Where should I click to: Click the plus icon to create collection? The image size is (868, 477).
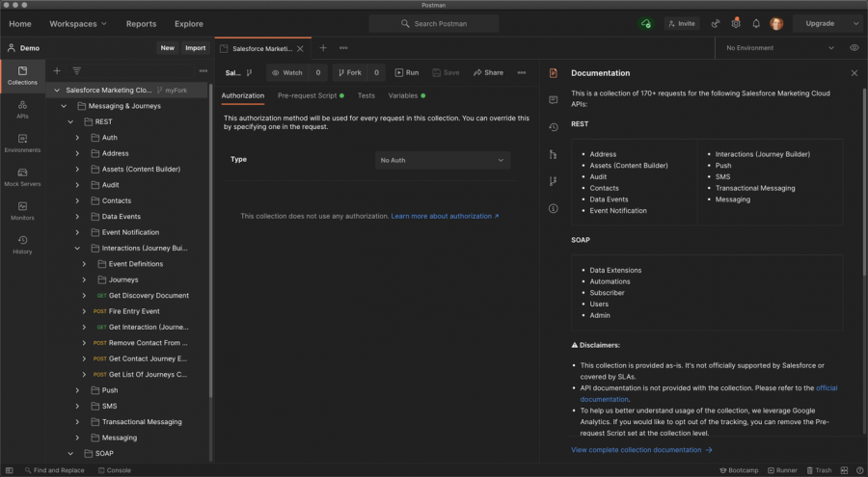pyautogui.click(x=57, y=71)
